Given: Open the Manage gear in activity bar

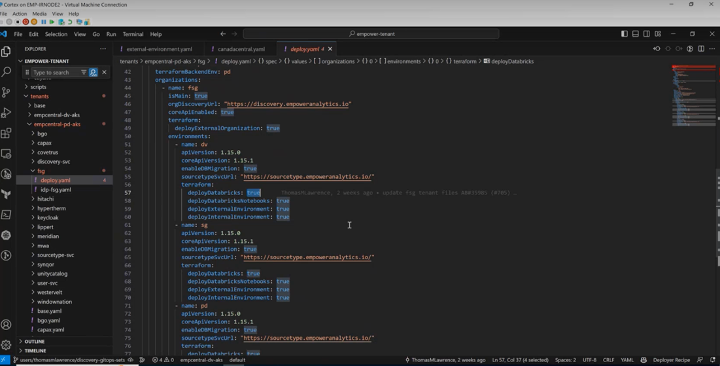Looking at the screenshot, I should click(x=6, y=345).
